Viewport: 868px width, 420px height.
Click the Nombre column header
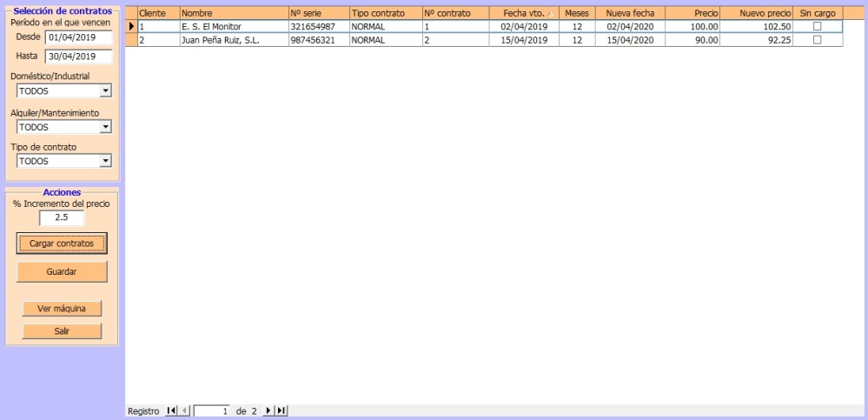[x=233, y=14]
